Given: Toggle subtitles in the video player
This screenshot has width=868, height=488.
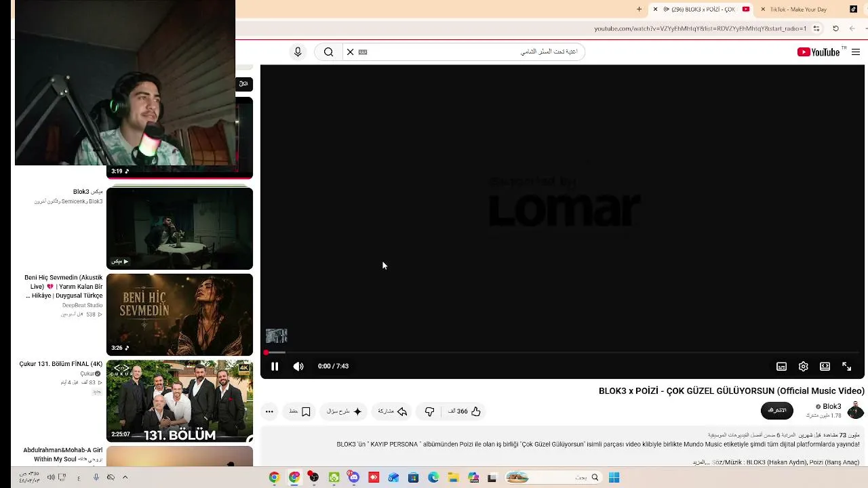Looking at the screenshot, I should (x=781, y=366).
